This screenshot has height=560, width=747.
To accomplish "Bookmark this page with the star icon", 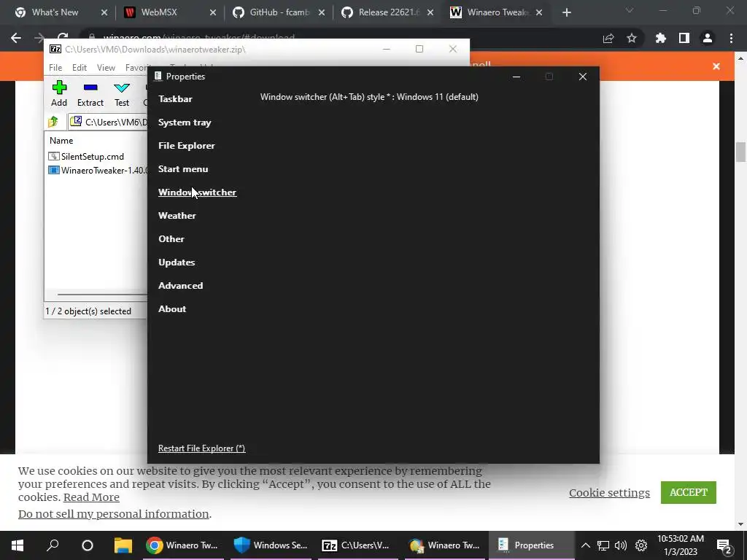I will tap(632, 38).
